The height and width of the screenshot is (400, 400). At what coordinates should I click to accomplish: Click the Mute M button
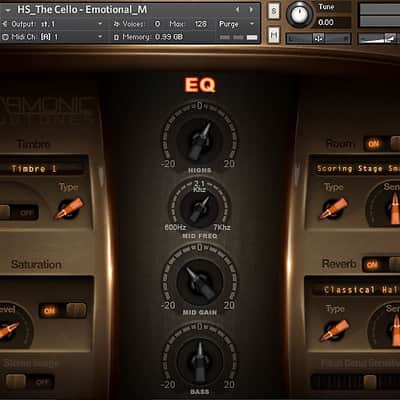click(274, 35)
